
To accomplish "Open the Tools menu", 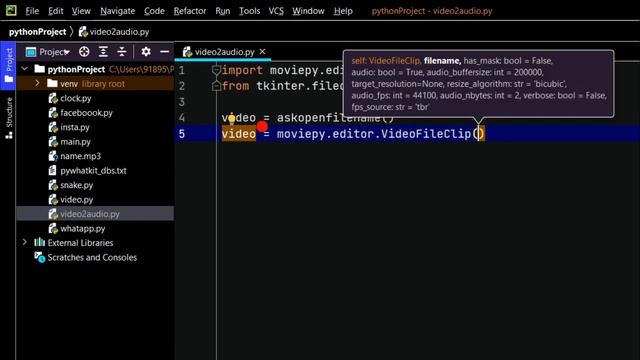I will pos(249,11).
